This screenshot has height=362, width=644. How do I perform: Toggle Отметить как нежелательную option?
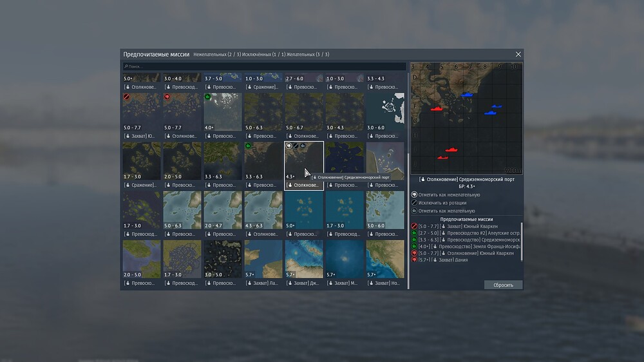(x=446, y=195)
